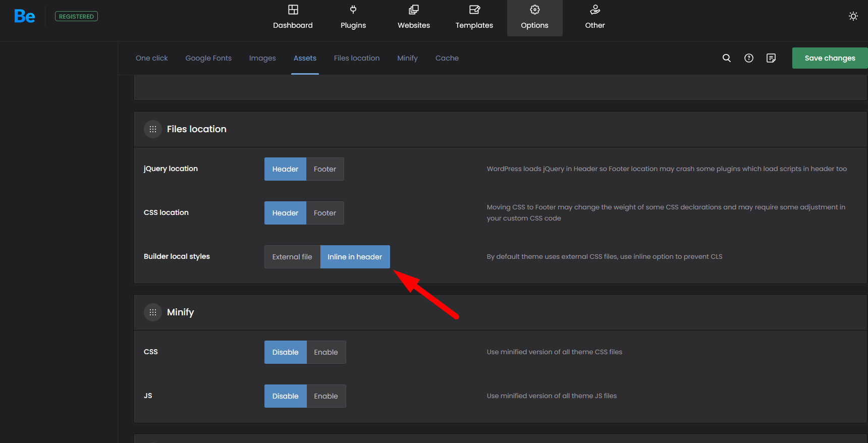Screen dimensions: 868x443
Task: Open the Websites section
Action: pos(414,18)
